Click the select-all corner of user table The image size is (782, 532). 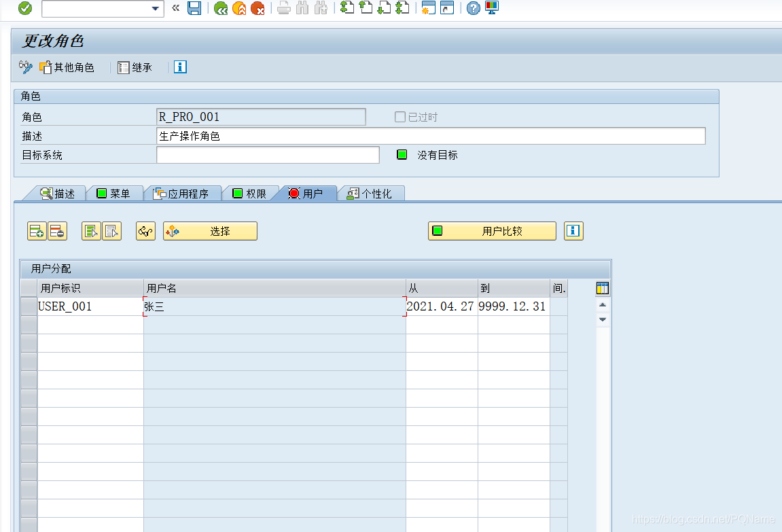[x=29, y=288]
